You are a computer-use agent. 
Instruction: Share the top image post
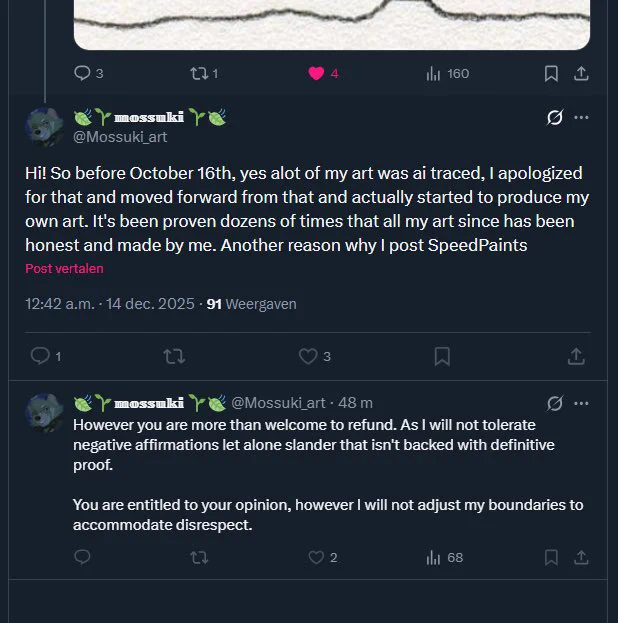(x=581, y=74)
